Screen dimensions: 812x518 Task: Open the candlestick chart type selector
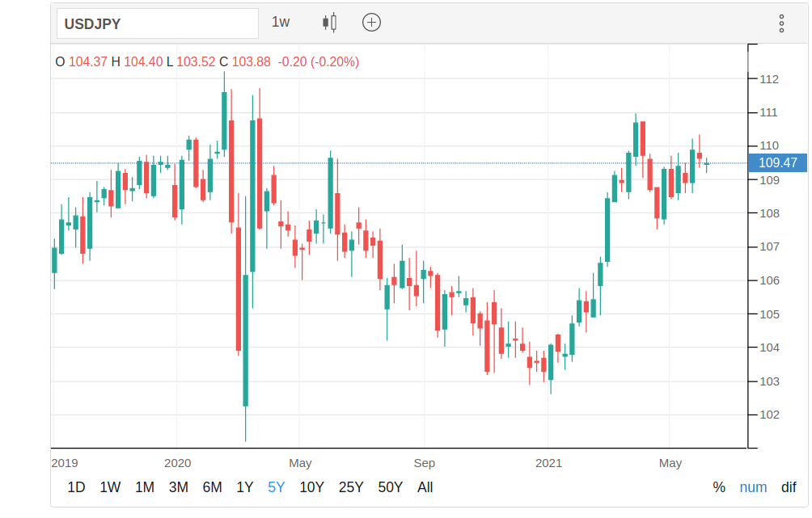point(329,23)
